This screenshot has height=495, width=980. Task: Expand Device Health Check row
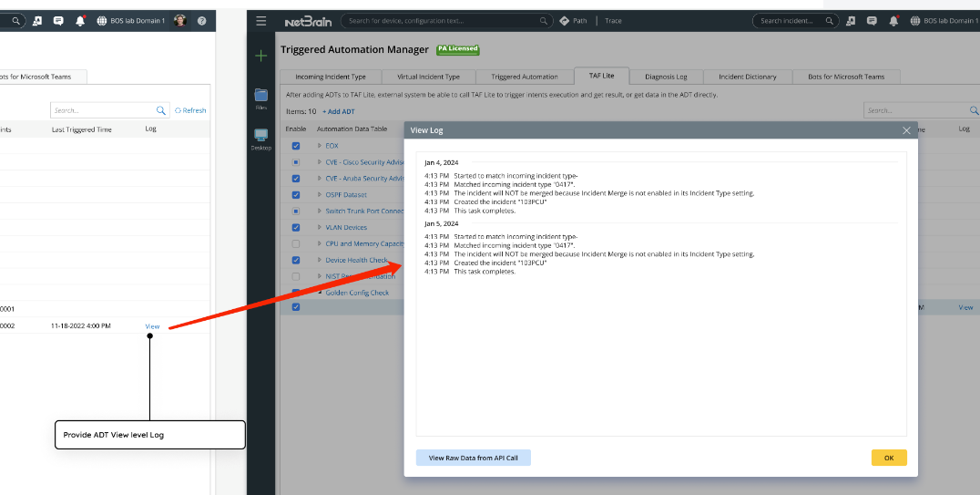pos(320,261)
